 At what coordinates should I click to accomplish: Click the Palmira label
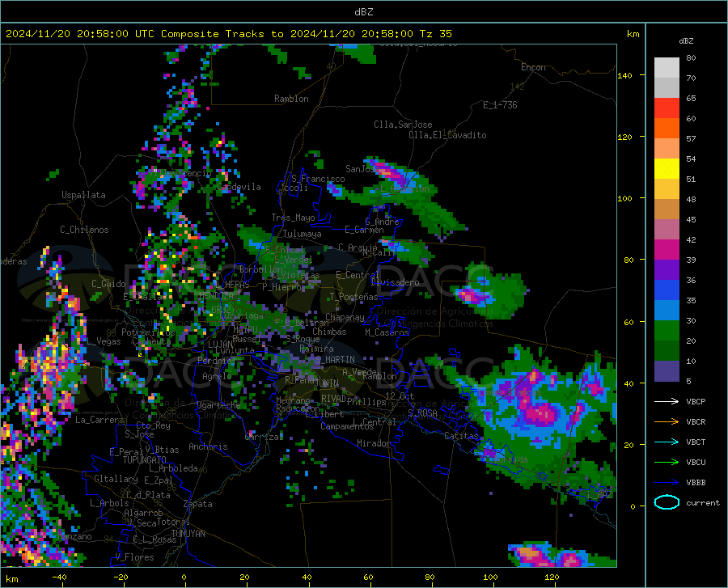pos(316,348)
